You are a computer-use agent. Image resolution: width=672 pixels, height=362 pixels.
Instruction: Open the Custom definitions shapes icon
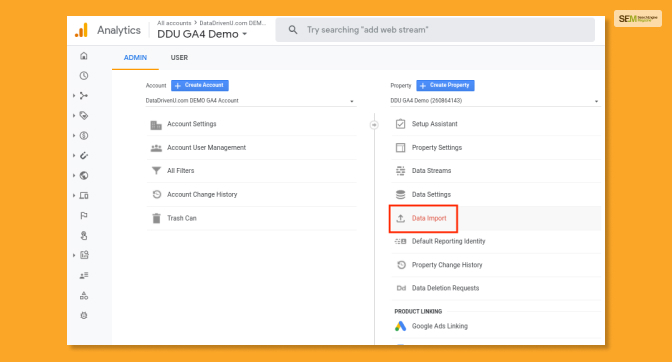(x=84, y=296)
